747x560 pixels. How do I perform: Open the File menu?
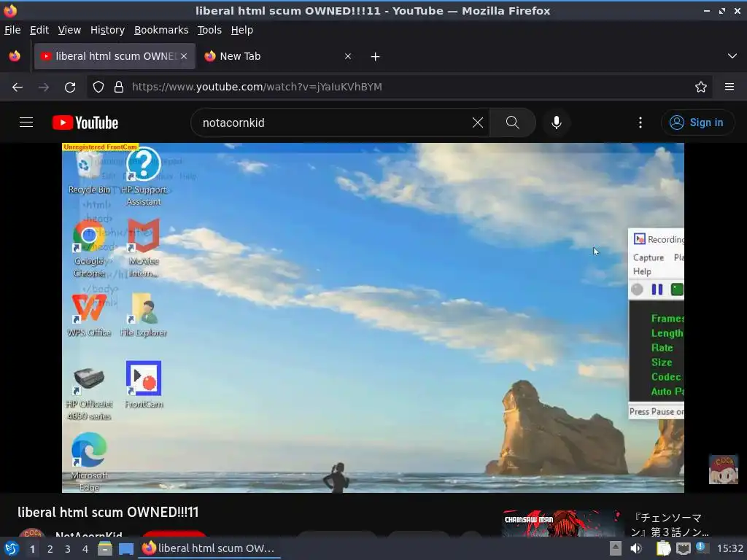(12, 30)
